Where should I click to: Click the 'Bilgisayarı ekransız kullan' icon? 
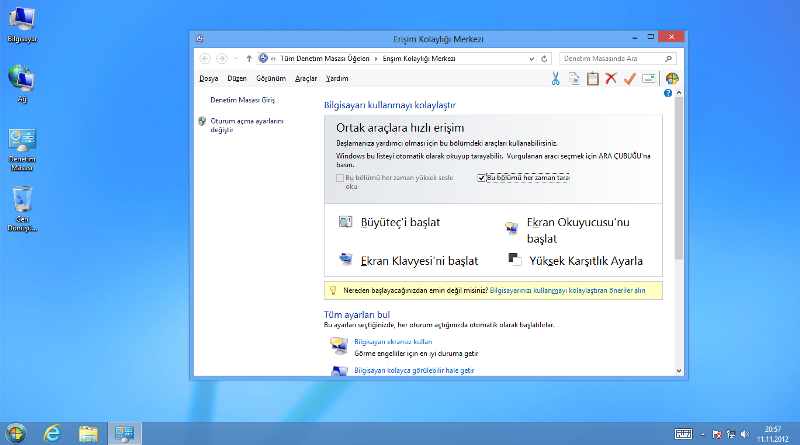(x=338, y=346)
